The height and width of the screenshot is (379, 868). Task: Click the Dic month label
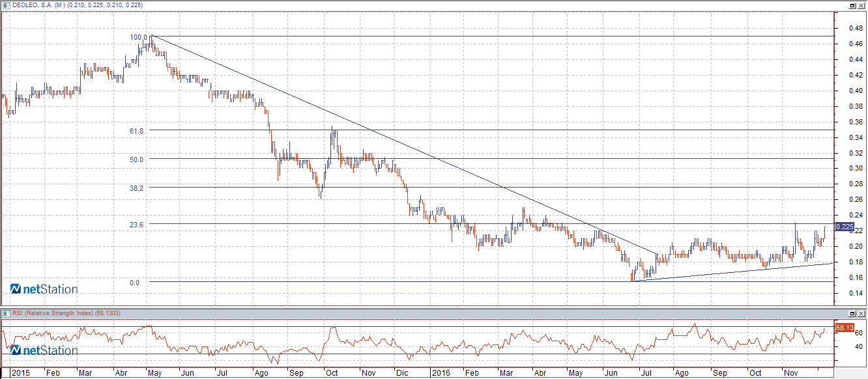pyautogui.click(x=403, y=374)
